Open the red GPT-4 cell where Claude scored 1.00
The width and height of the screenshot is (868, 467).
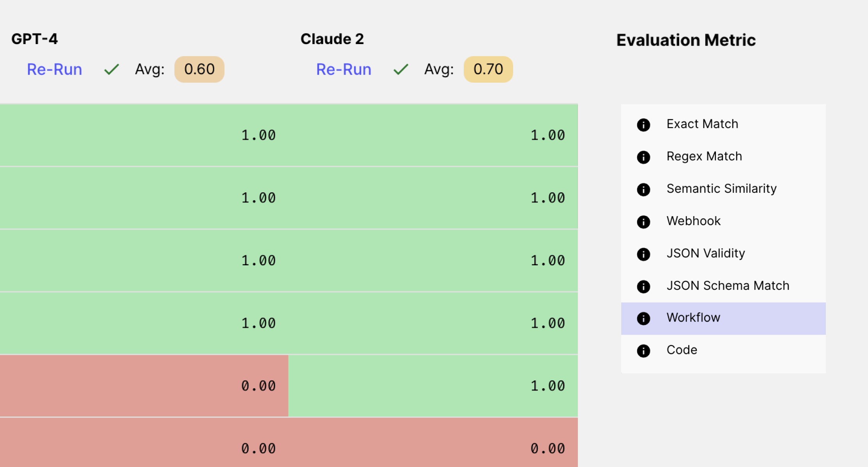[144, 386]
